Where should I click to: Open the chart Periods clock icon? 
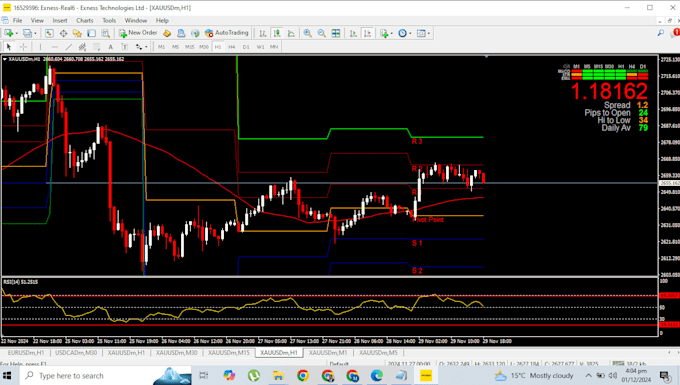pos(402,33)
